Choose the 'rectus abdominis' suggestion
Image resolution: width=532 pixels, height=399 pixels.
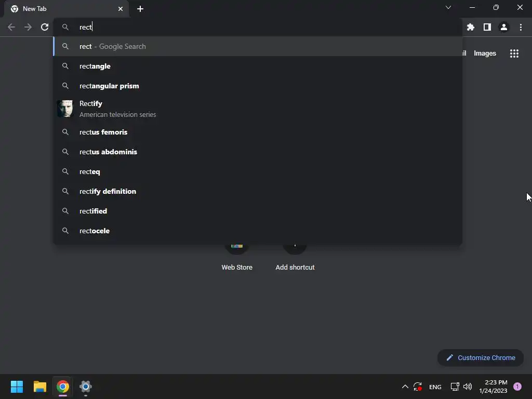258,152
